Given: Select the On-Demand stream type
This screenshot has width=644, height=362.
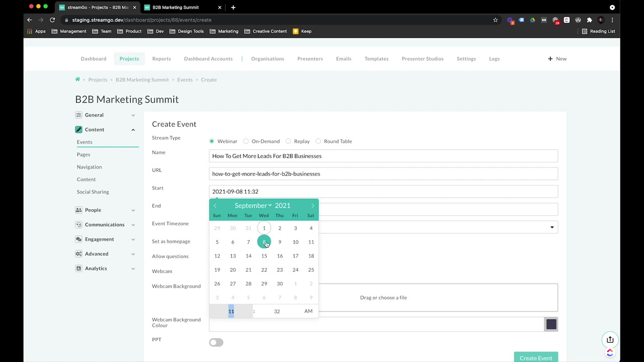Looking at the screenshot, I should 246,141.
